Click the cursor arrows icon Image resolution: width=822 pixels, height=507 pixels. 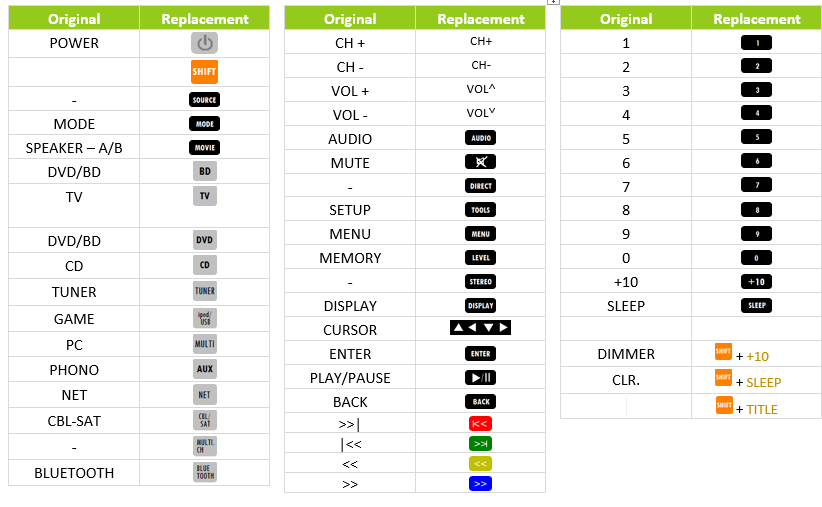click(480, 328)
